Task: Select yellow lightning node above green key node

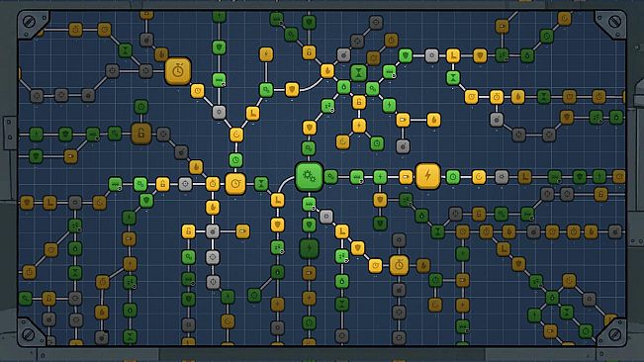Action: click(266, 54)
